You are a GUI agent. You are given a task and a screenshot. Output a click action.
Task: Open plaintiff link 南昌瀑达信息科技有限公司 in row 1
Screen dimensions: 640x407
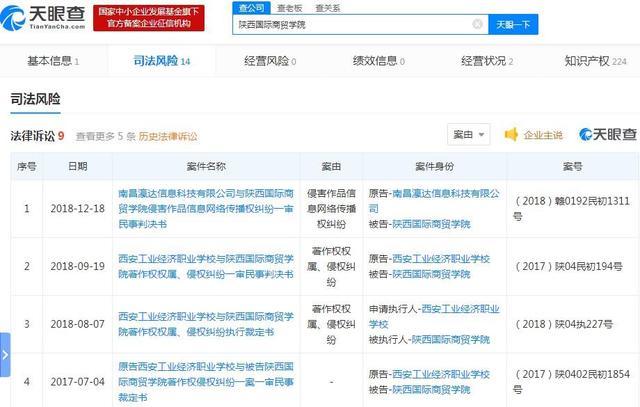tap(434, 201)
